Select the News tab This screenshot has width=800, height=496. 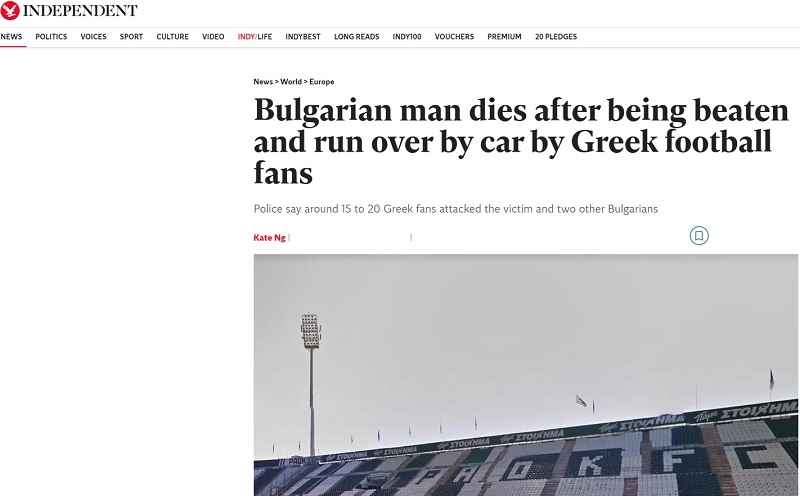11,37
